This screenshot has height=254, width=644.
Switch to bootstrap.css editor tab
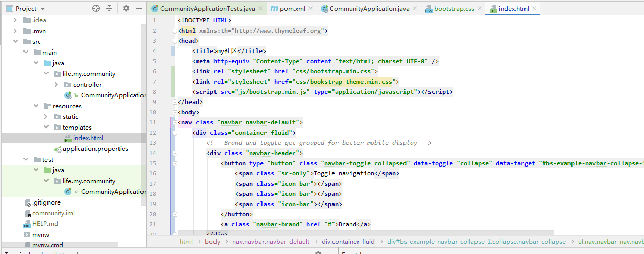point(454,9)
